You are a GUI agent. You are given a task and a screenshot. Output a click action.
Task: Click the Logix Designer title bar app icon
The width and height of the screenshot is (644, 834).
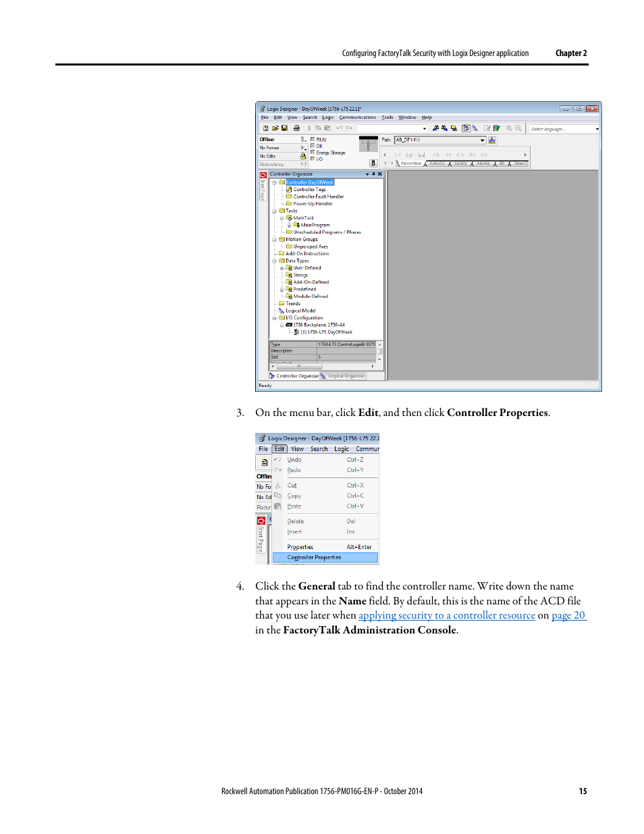(x=263, y=109)
